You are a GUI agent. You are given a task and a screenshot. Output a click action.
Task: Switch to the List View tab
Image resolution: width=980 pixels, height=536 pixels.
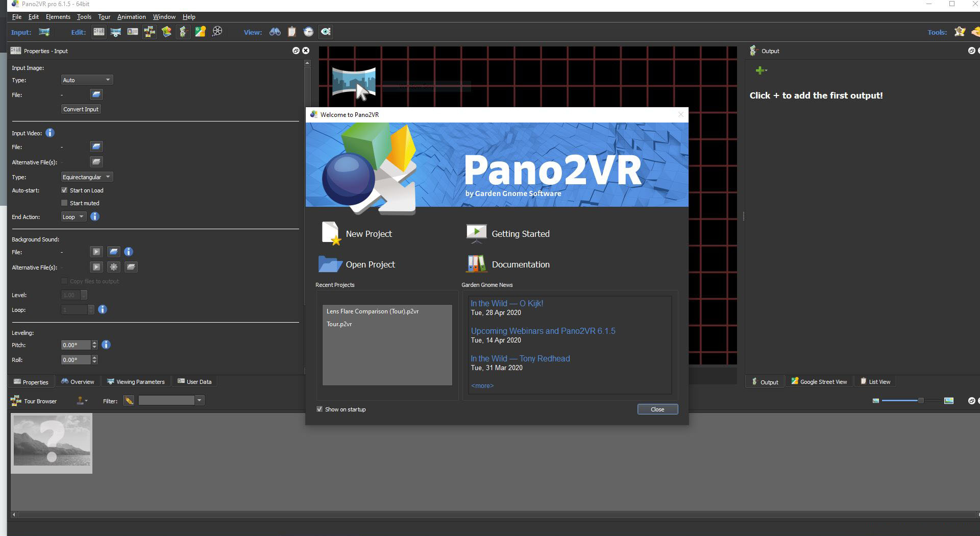[875, 381]
